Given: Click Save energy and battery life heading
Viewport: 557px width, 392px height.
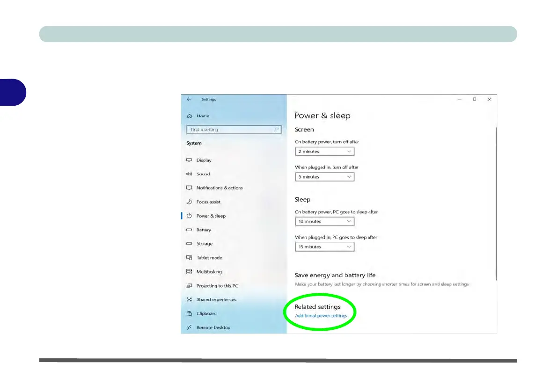Looking at the screenshot, I should 335,275.
